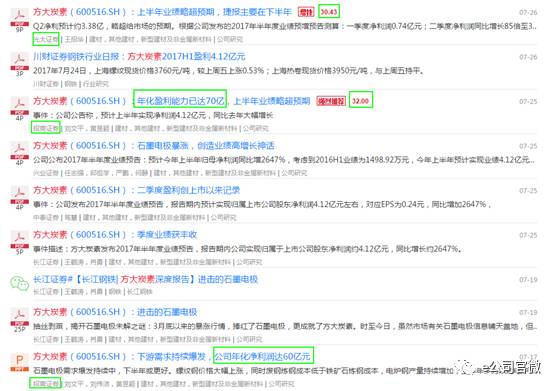Click summary starting 事件描述：方大炭素发布2017年半年度业绩预告
The width and height of the screenshot is (558, 391).
248,249
